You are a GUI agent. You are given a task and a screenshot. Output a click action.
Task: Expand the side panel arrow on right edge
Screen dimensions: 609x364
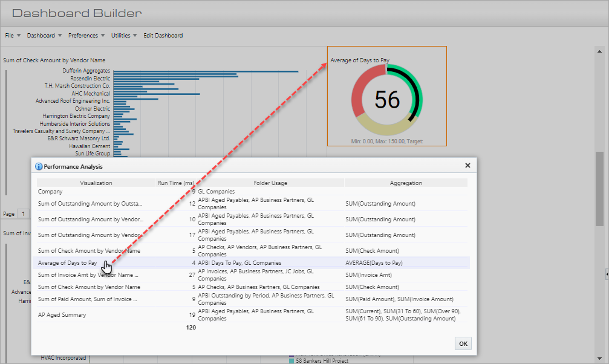coord(607,274)
